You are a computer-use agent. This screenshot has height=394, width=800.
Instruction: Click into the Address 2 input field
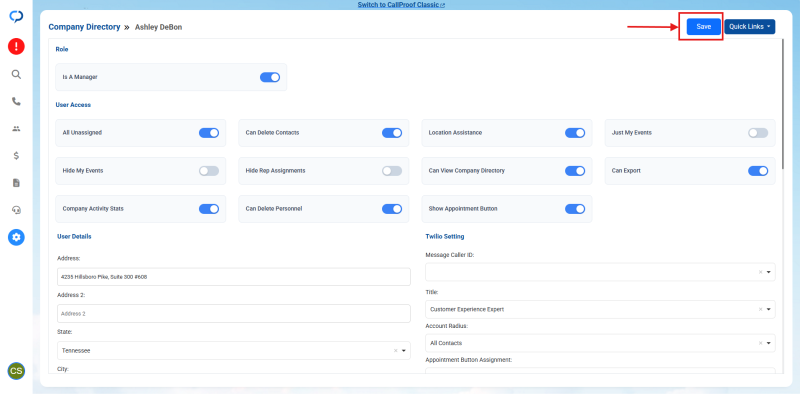point(234,313)
